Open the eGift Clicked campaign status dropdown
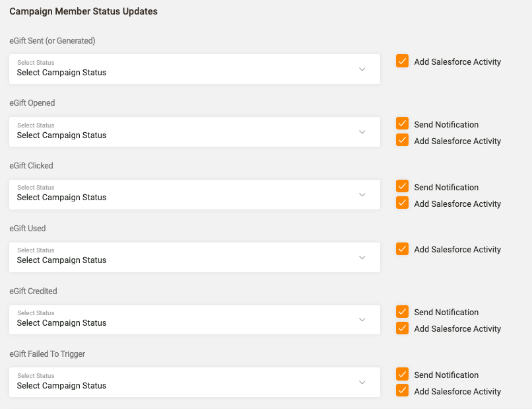 (194, 194)
